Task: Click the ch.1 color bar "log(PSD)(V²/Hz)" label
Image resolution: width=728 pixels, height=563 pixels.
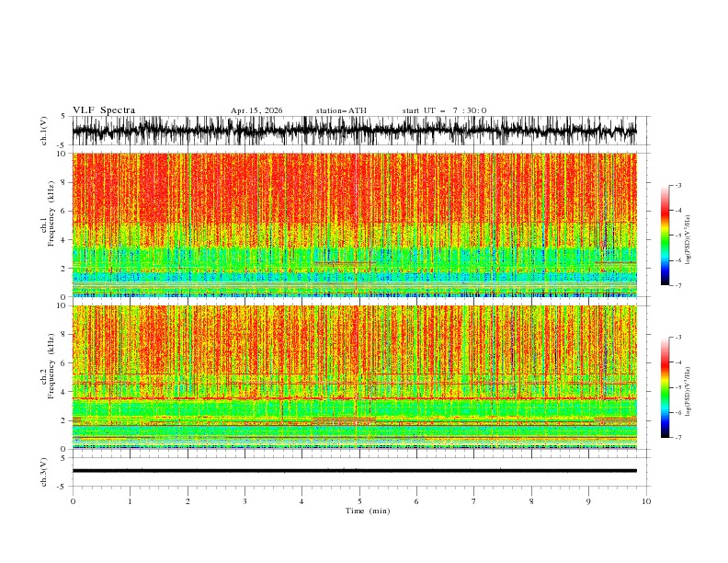Action: click(x=688, y=240)
